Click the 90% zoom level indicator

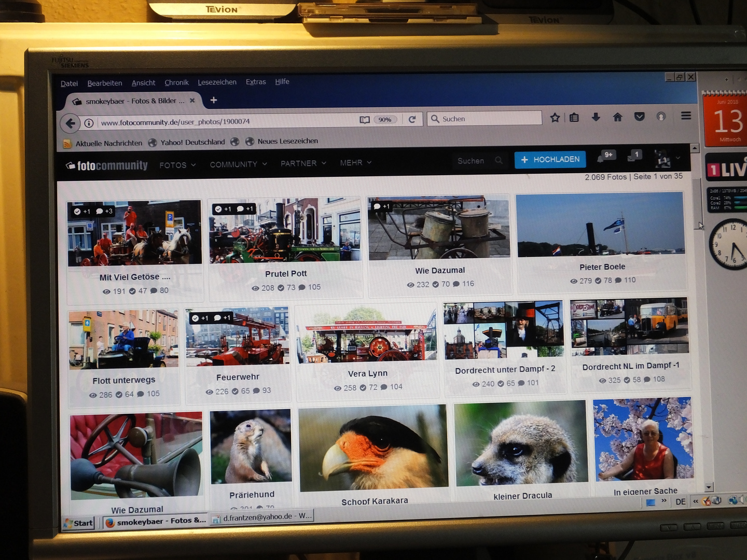[384, 120]
